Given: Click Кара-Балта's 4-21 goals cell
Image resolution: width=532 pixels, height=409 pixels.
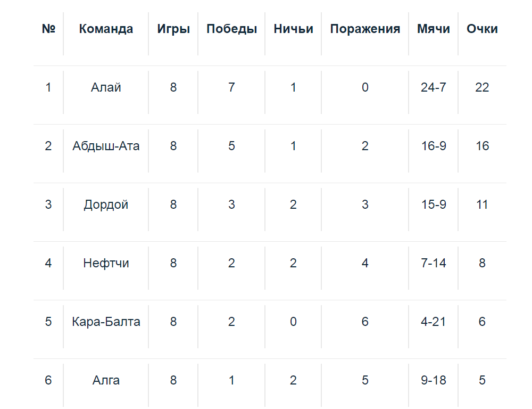Looking at the screenshot, I should tap(433, 322).
